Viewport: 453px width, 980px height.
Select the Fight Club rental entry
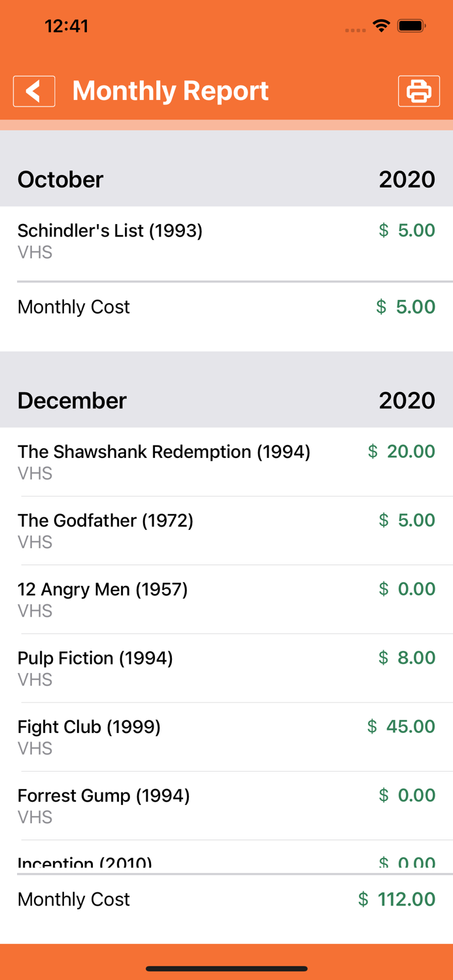point(226,736)
